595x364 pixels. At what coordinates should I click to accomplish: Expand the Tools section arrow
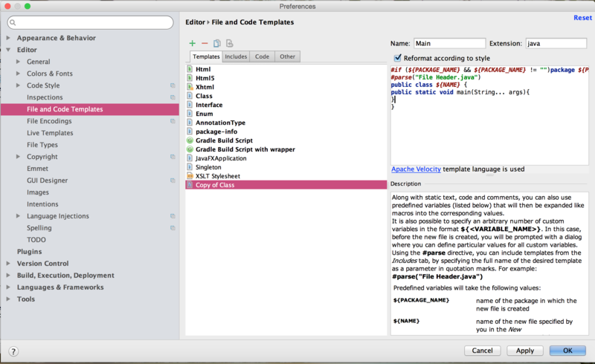tap(8, 299)
